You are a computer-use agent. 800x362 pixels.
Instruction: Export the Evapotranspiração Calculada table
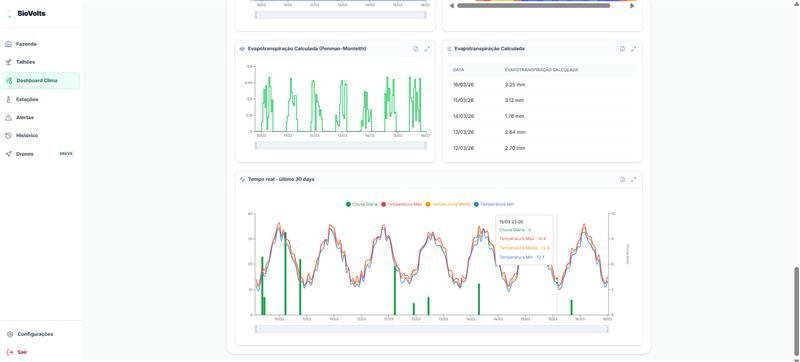click(622, 49)
